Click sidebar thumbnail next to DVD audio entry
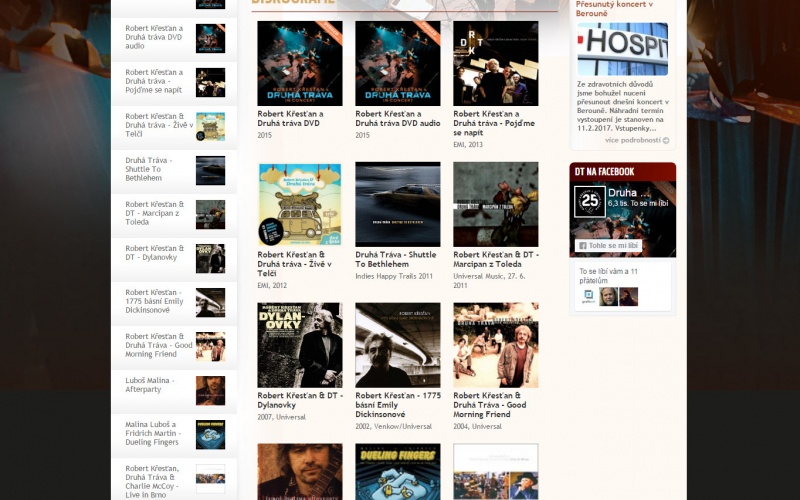The image size is (800, 500). (210, 38)
